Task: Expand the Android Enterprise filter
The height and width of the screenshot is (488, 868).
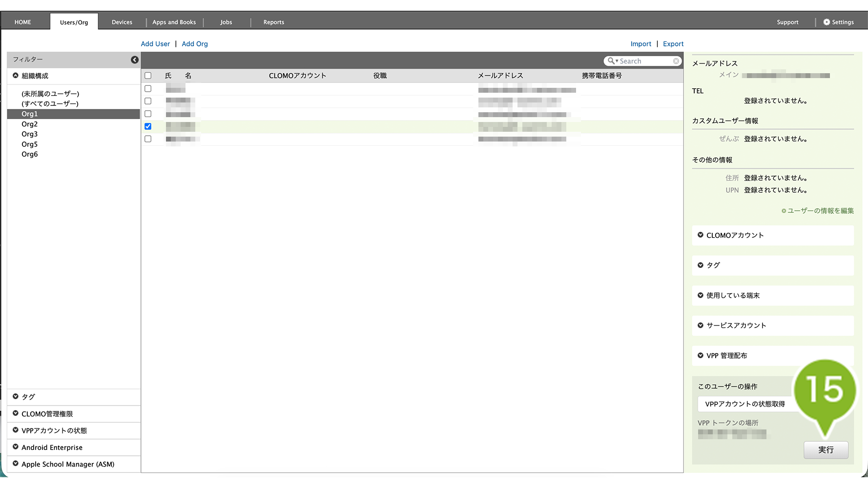Action: [52, 447]
